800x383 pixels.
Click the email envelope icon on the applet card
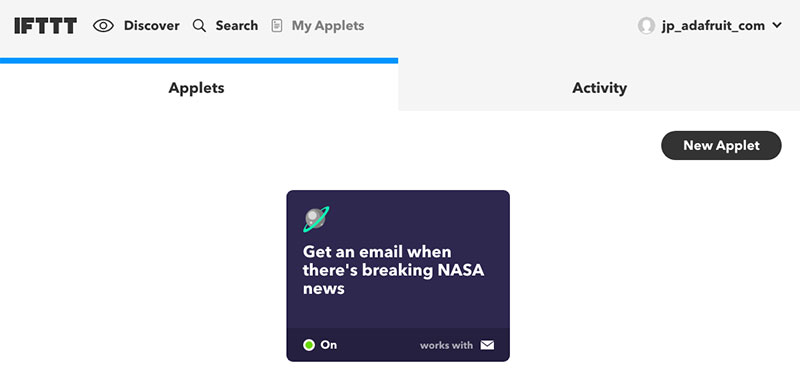click(487, 345)
